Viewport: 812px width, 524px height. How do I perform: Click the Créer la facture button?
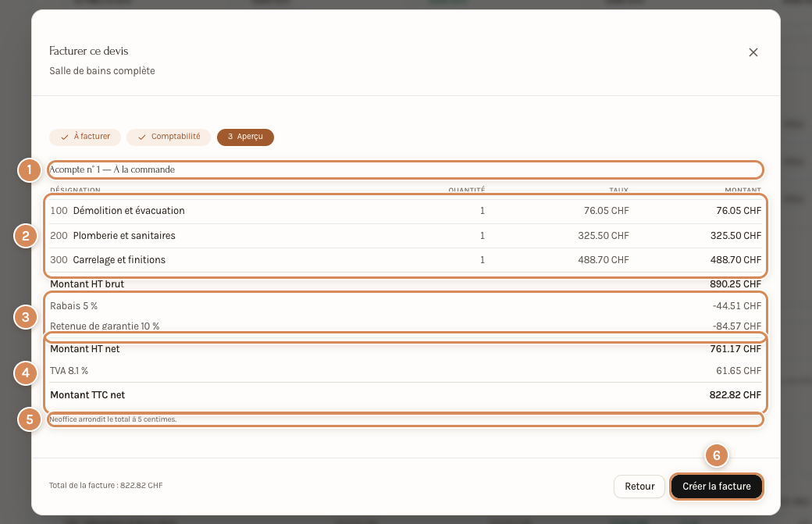click(716, 487)
